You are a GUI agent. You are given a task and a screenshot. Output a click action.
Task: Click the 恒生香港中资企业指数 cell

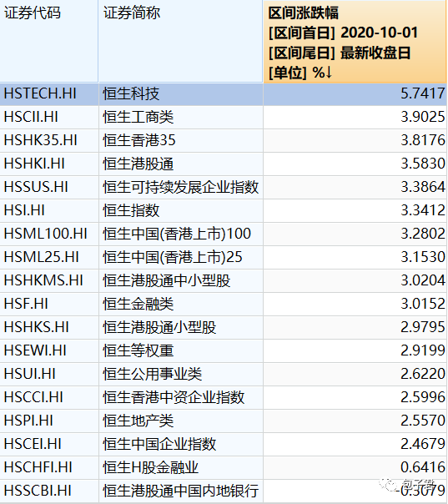(x=180, y=397)
